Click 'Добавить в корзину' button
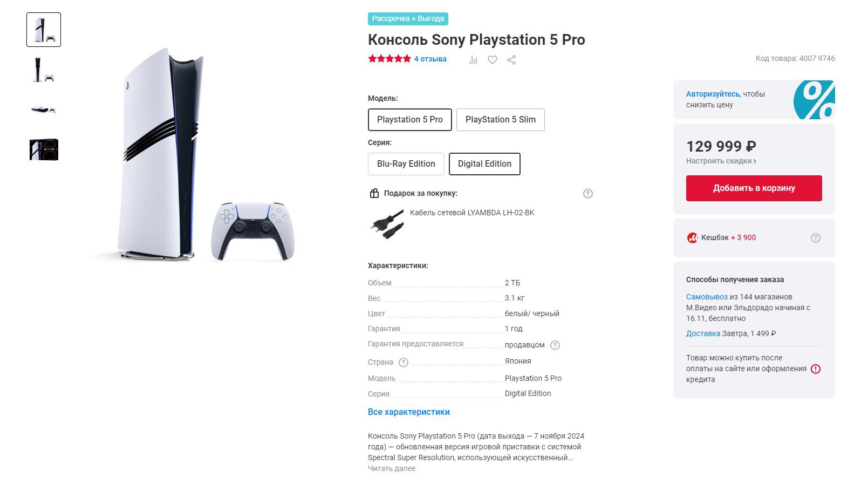This screenshot has width=868, height=485. [754, 188]
